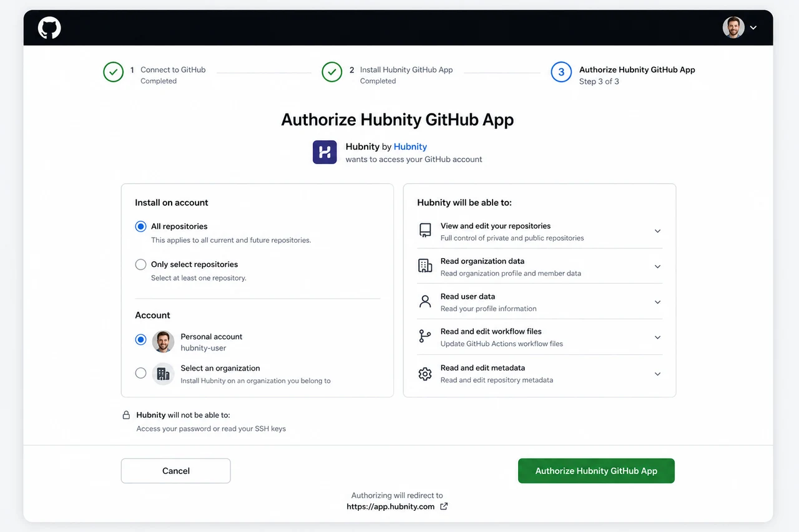Click the hubnity-user profile avatar
Image resolution: width=799 pixels, height=532 pixels.
point(164,342)
